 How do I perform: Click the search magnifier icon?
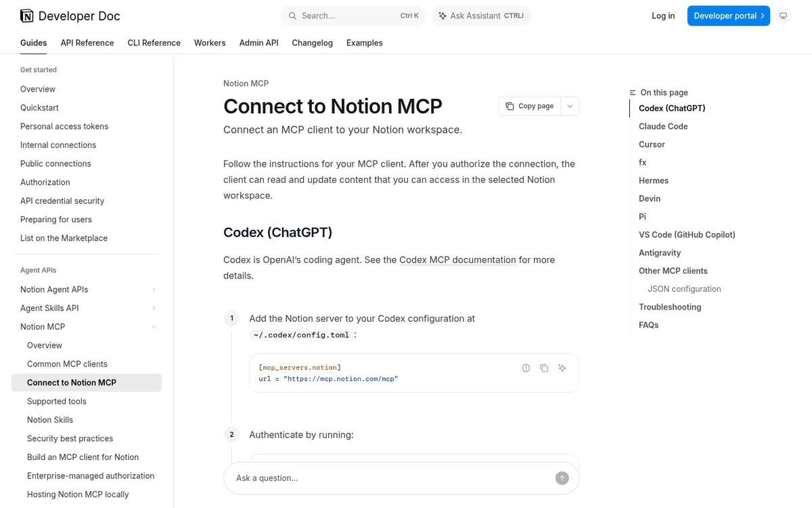(292, 16)
